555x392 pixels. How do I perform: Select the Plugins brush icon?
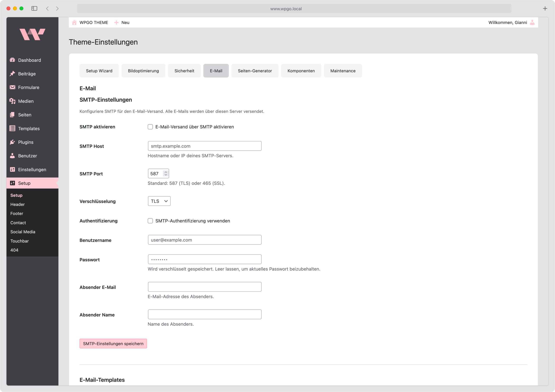click(13, 142)
